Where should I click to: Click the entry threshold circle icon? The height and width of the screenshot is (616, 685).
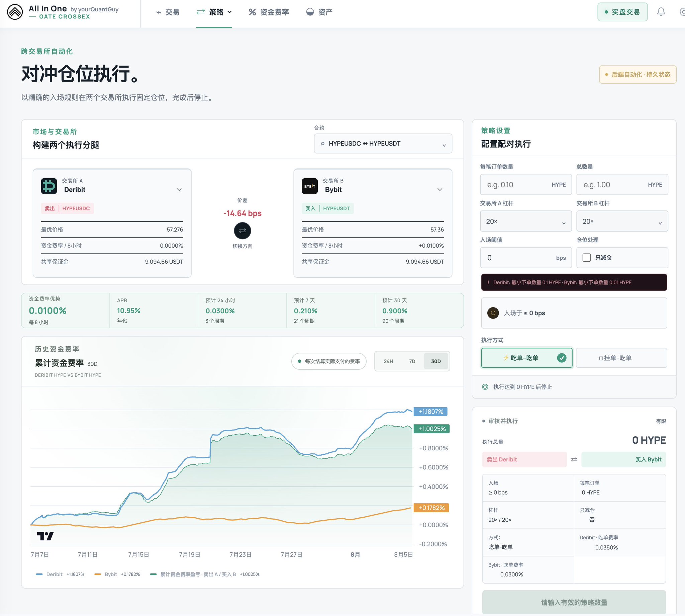493,313
